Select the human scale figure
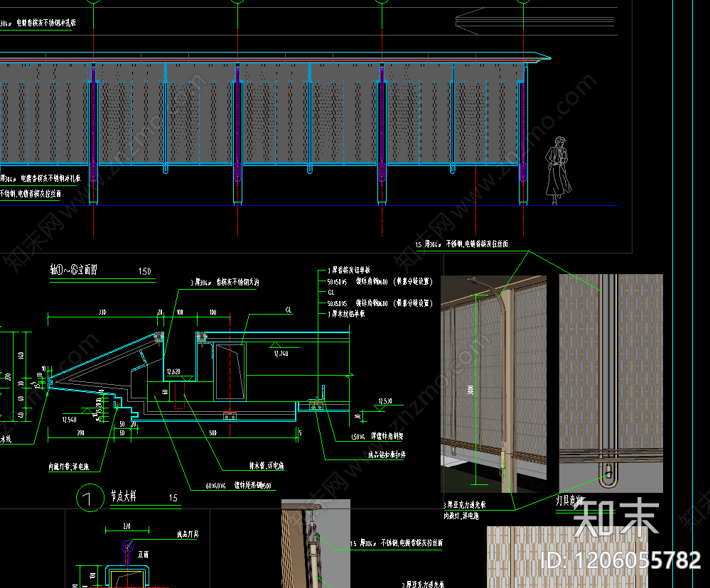Screen dimensions: 710x588 click(557, 171)
